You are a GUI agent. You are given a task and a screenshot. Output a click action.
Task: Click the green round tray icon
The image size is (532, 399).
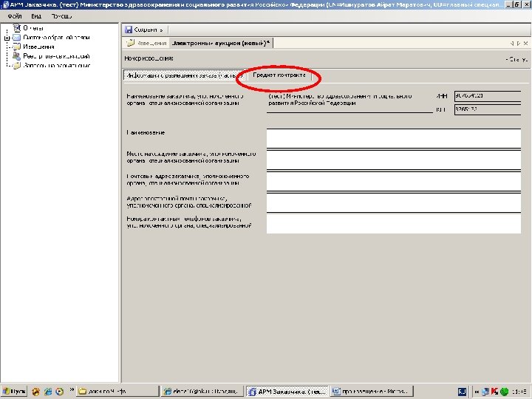[504, 392]
